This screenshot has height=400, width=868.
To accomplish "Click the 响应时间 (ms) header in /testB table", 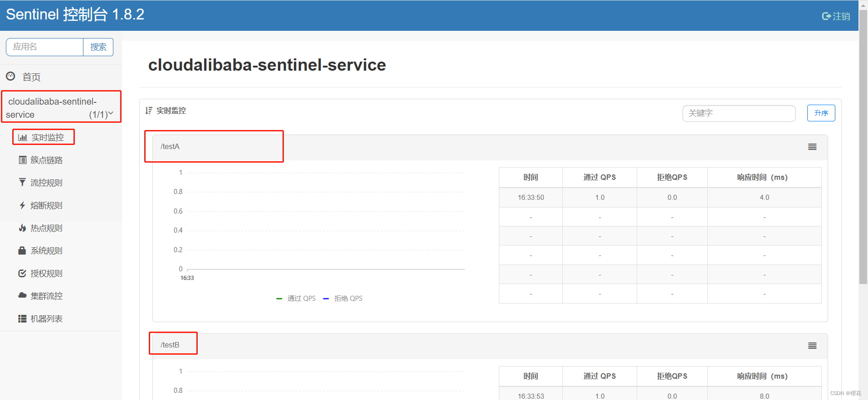I will pos(764,376).
